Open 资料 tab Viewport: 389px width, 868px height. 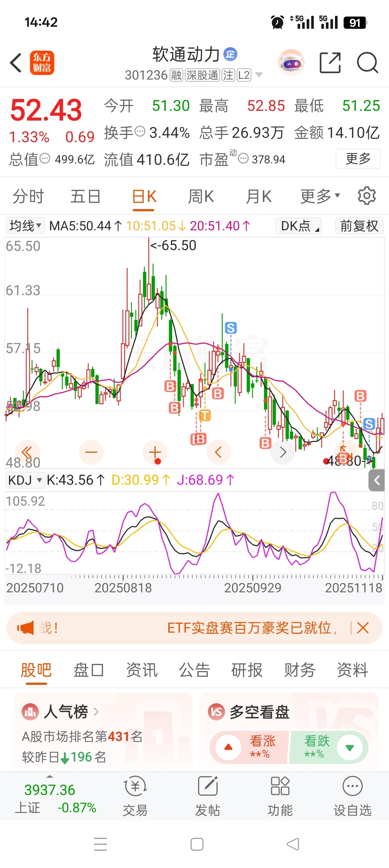[352, 670]
